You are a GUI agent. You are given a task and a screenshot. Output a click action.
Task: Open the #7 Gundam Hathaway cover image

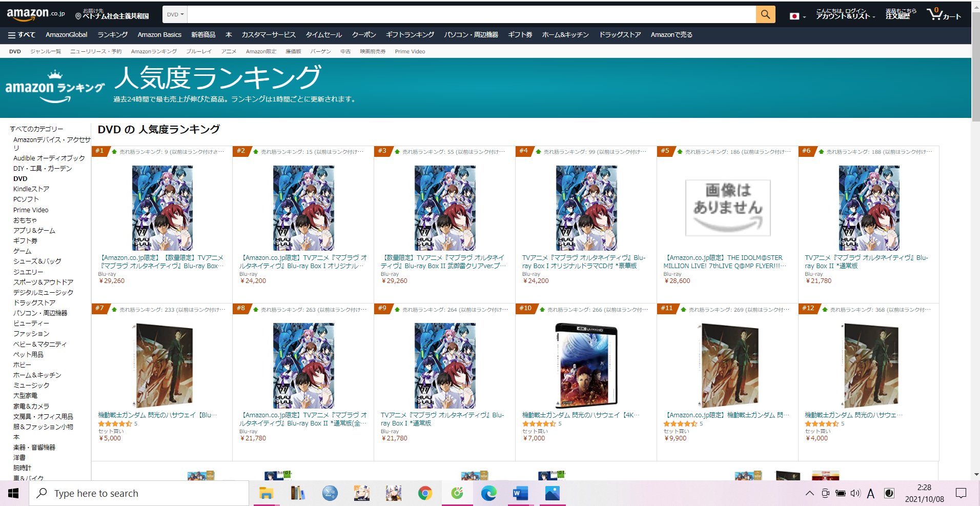[162, 365]
